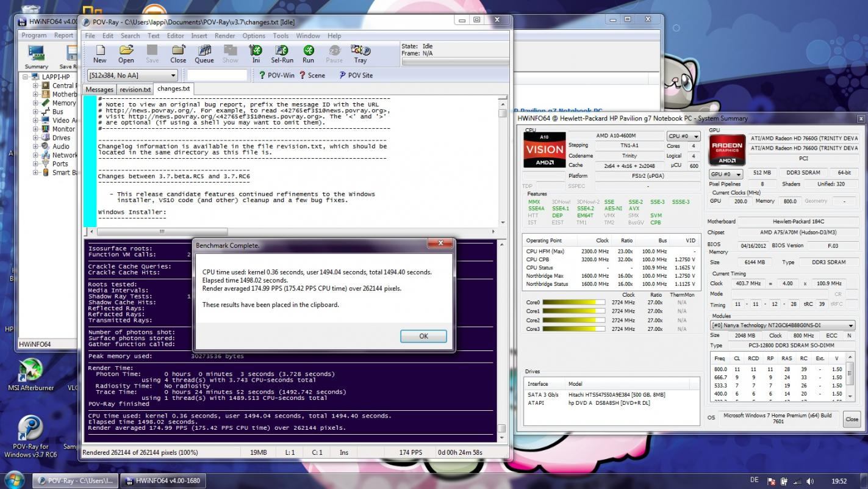Click the DE language indicator in tray
Screen dimensions: 868x489
point(753,480)
